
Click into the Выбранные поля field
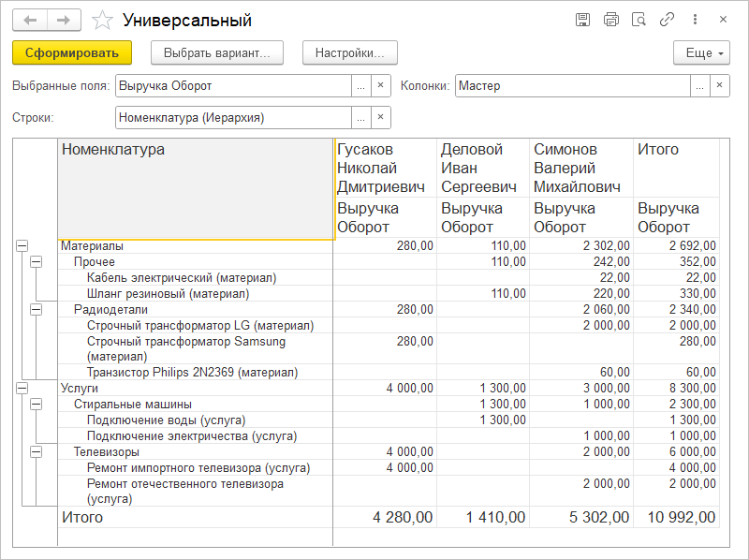233,86
